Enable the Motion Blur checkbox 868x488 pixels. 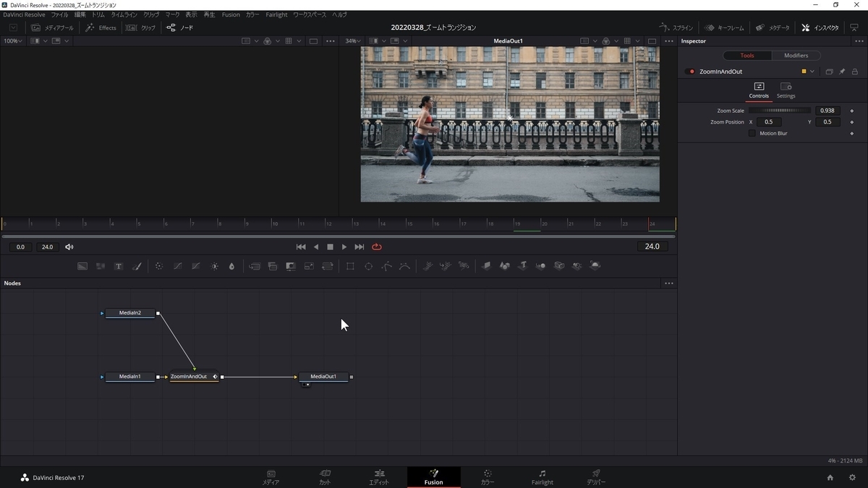click(752, 133)
